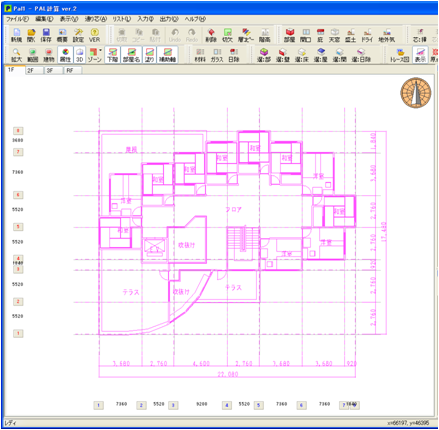Toggle 塗り fill display
The image size is (439, 430).
pos(149,55)
